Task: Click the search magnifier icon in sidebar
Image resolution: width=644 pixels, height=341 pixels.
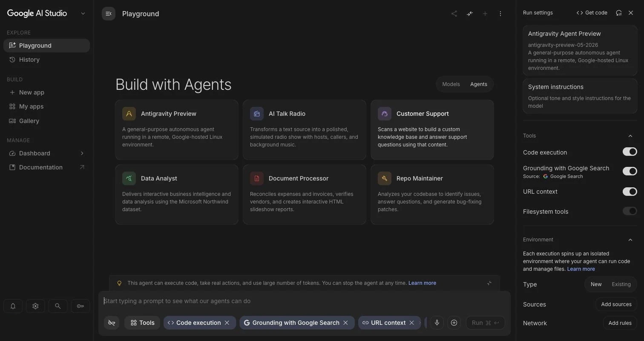Action: (57, 306)
